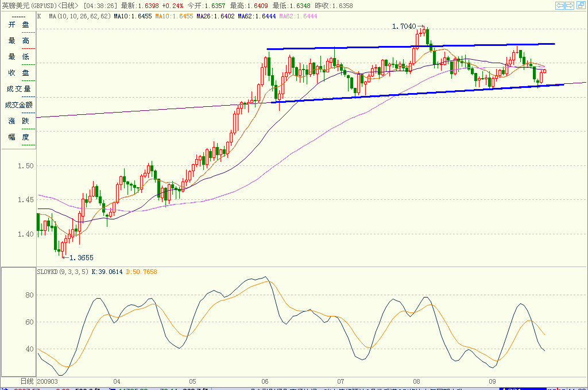Click the +0.24% change percentage
Screen dimensions: 588x390
(x=173, y=6)
